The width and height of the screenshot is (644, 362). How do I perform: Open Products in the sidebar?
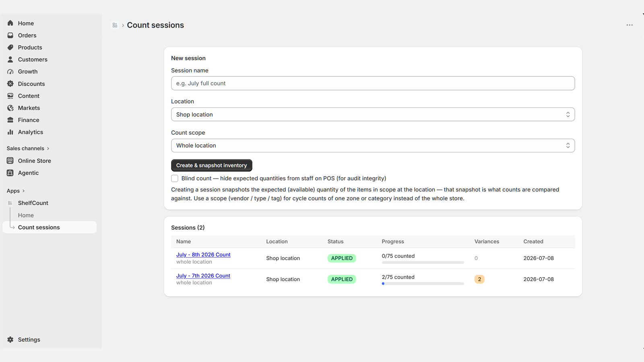pos(30,47)
